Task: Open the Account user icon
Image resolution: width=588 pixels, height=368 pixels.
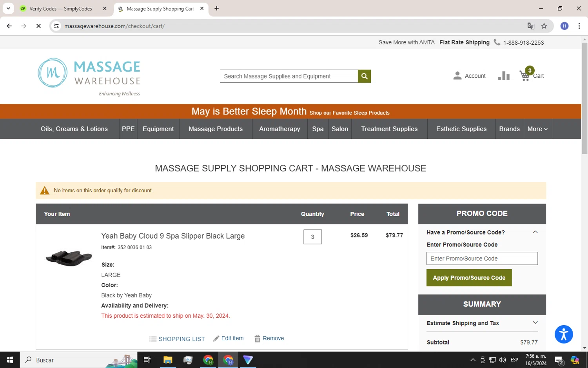Action: tap(457, 76)
